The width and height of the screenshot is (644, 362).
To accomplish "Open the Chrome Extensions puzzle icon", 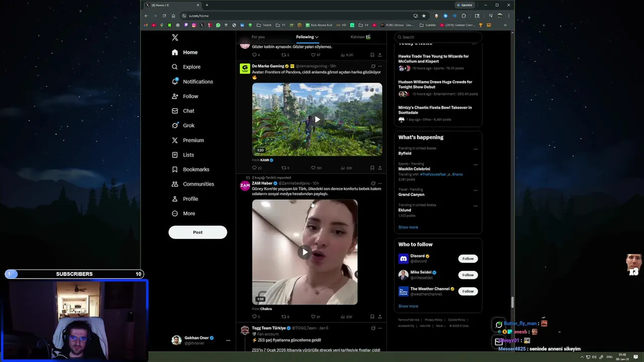I will pos(464,16).
